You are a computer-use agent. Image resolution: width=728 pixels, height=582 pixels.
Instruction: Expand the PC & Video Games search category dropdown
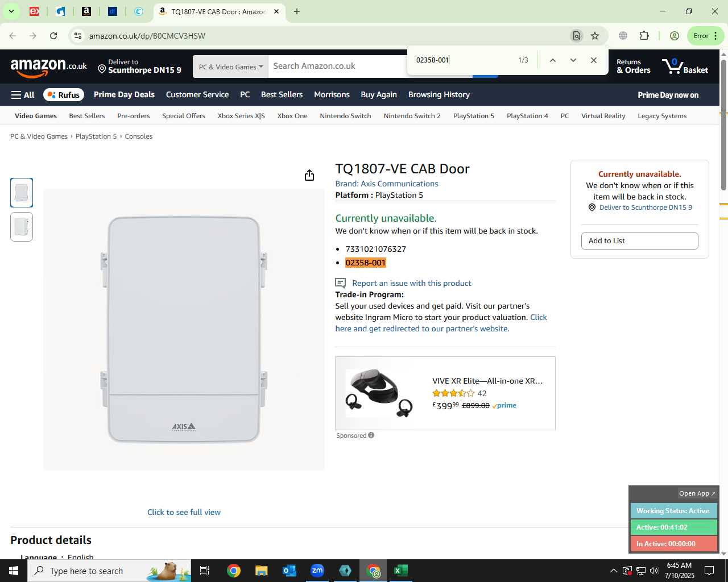coord(230,66)
